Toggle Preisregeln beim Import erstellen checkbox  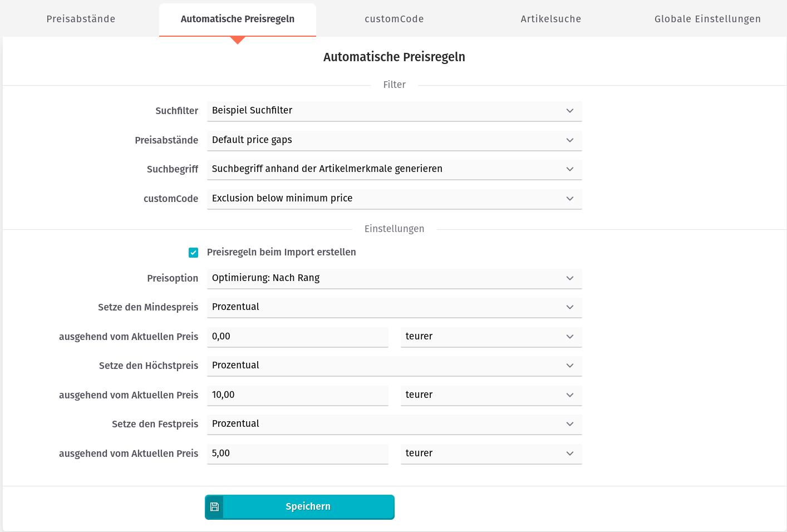(x=193, y=253)
